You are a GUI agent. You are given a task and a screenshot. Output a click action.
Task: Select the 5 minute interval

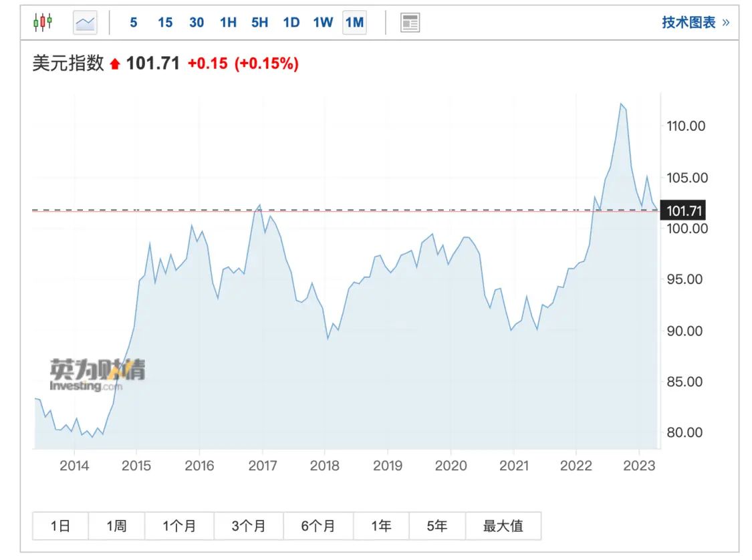click(133, 23)
